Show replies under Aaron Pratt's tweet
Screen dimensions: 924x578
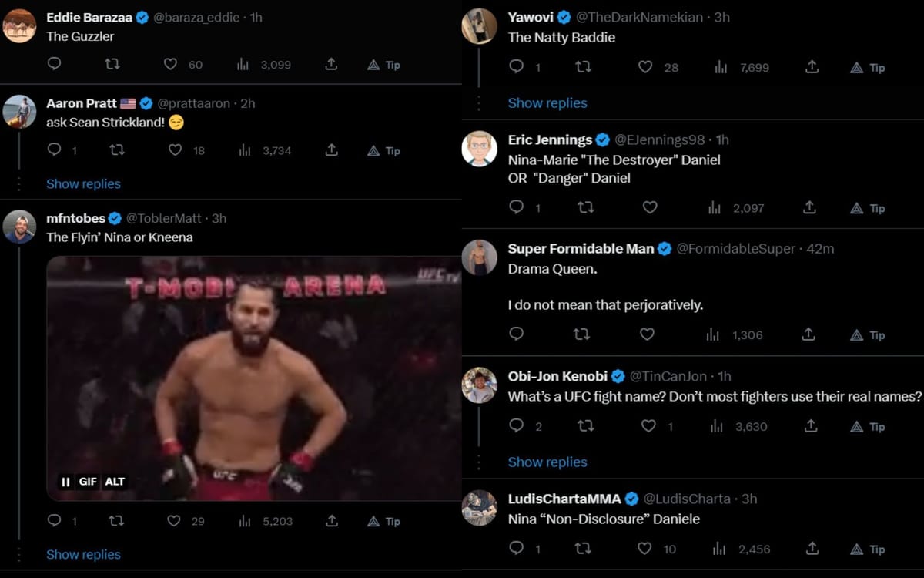pos(83,183)
